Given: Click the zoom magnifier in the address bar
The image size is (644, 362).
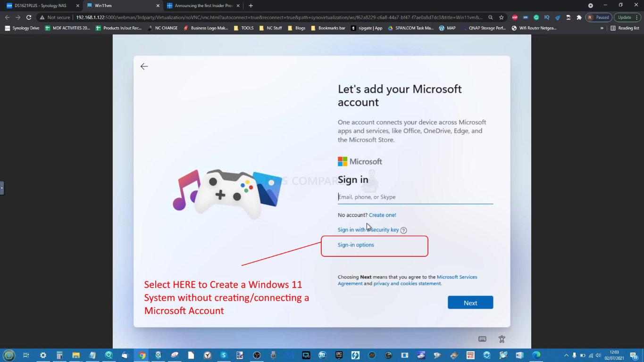Looking at the screenshot, I should pos(491,17).
